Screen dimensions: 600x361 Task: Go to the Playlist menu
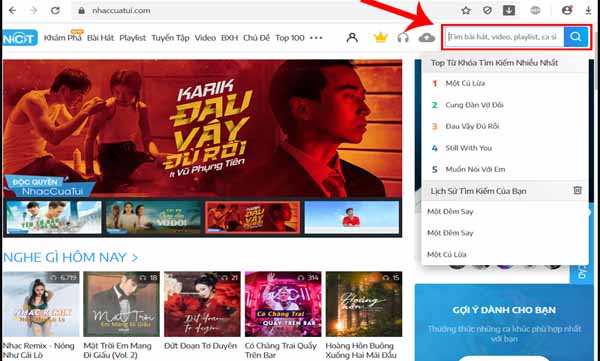(x=132, y=38)
